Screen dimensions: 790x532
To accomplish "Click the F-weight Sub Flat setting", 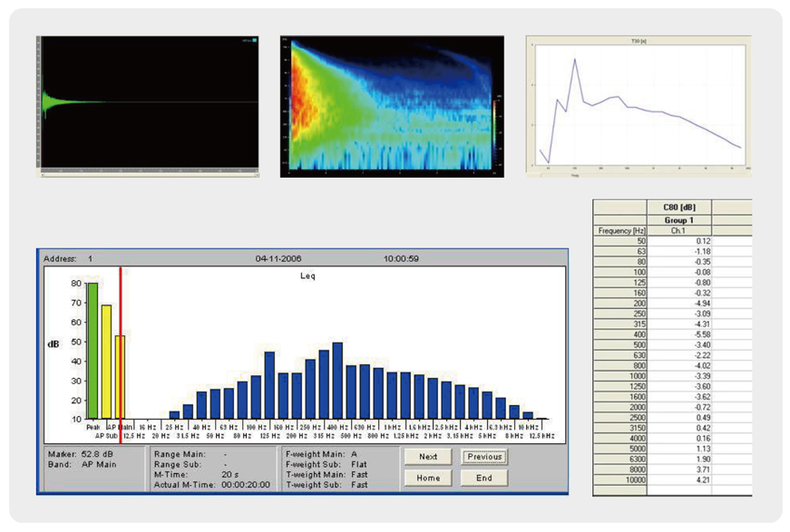I will (x=326, y=465).
